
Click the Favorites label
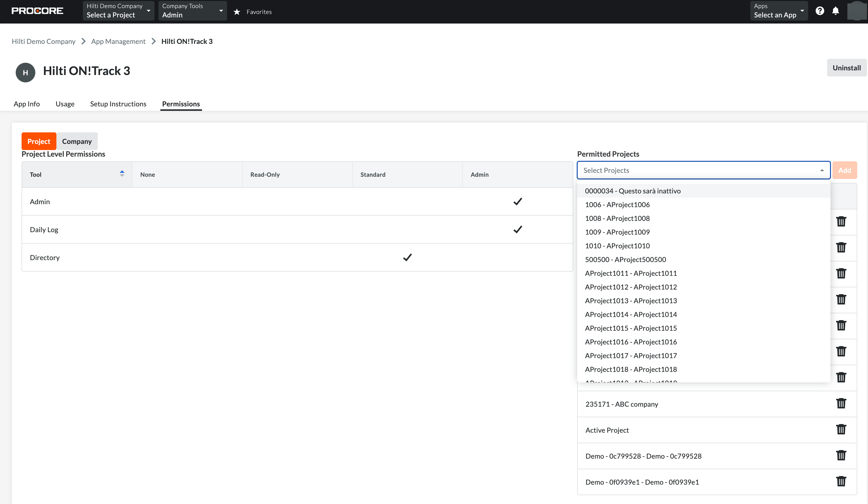pyautogui.click(x=259, y=12)
